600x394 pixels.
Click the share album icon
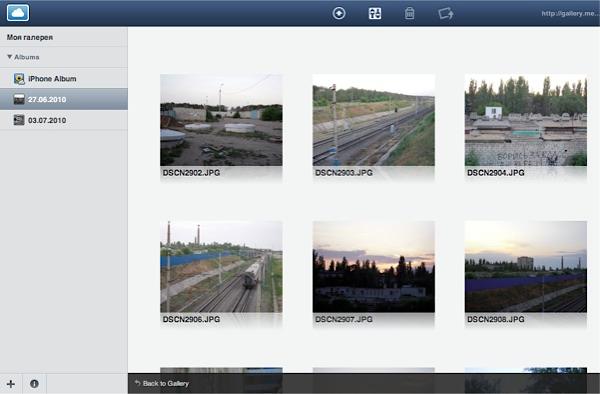coord(446,14)
